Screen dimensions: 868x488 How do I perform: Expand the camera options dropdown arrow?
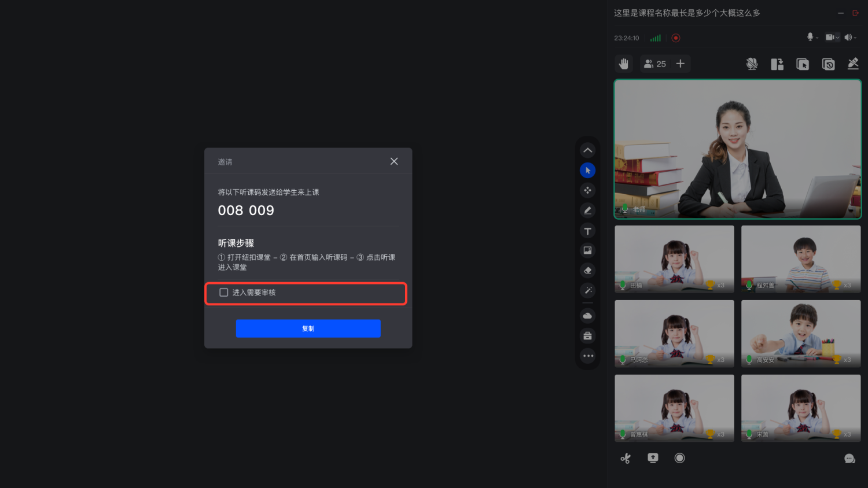(837, 38)
